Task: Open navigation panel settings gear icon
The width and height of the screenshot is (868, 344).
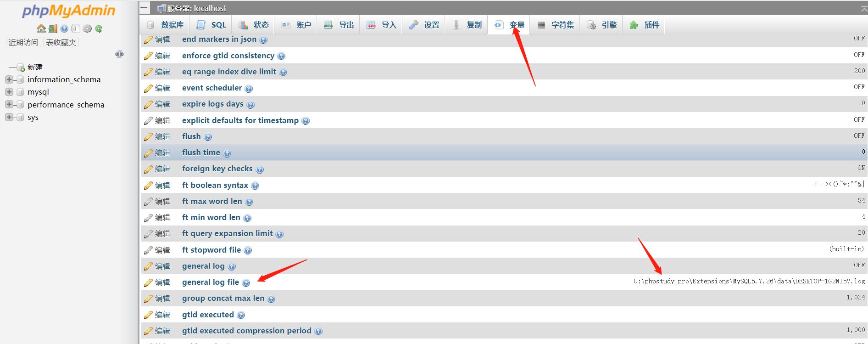Action: 87,28
